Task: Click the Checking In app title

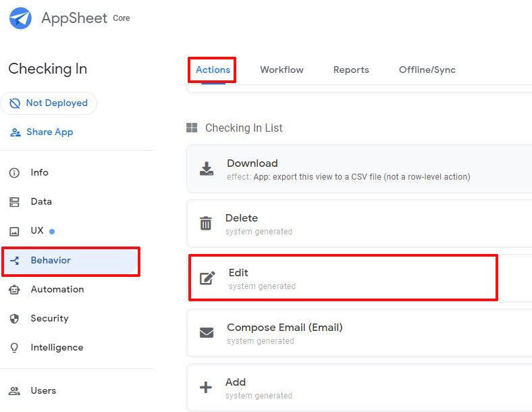Action: click(x=47, y=69)
